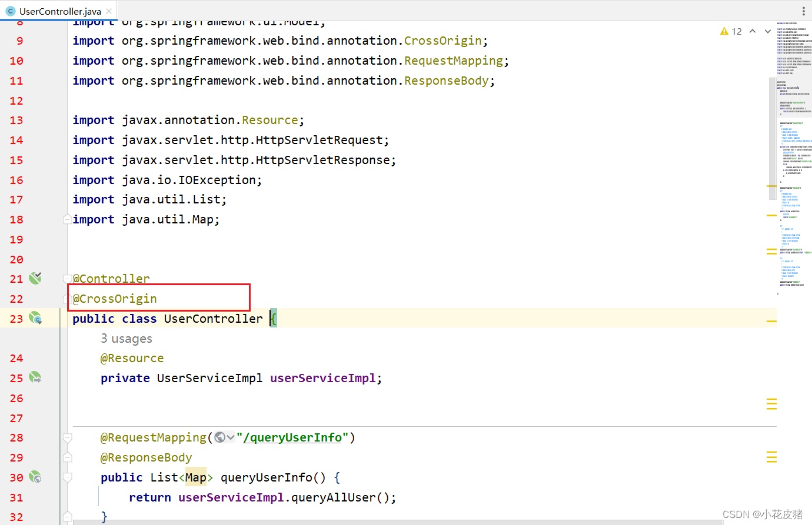Image resolution: width=812 pixels, height=525 pixels.
Task: Click the horizontal scrollbar at the editor bottom
Action: (398, 522)
